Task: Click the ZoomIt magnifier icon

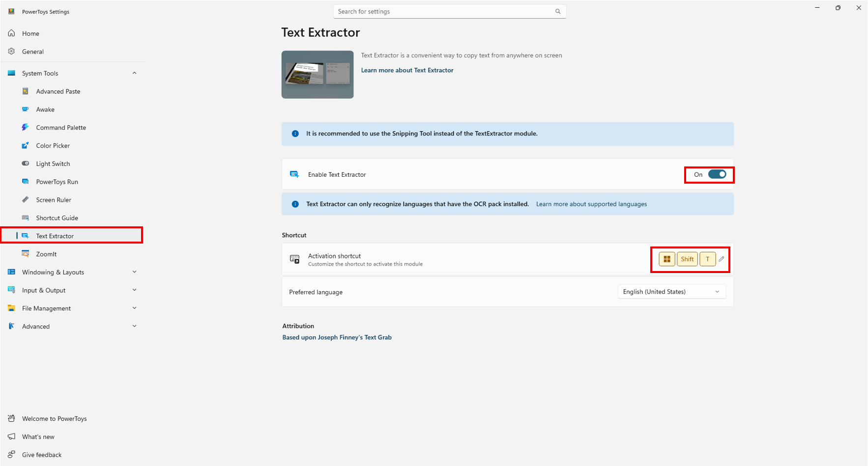Action: click(26, 254)
